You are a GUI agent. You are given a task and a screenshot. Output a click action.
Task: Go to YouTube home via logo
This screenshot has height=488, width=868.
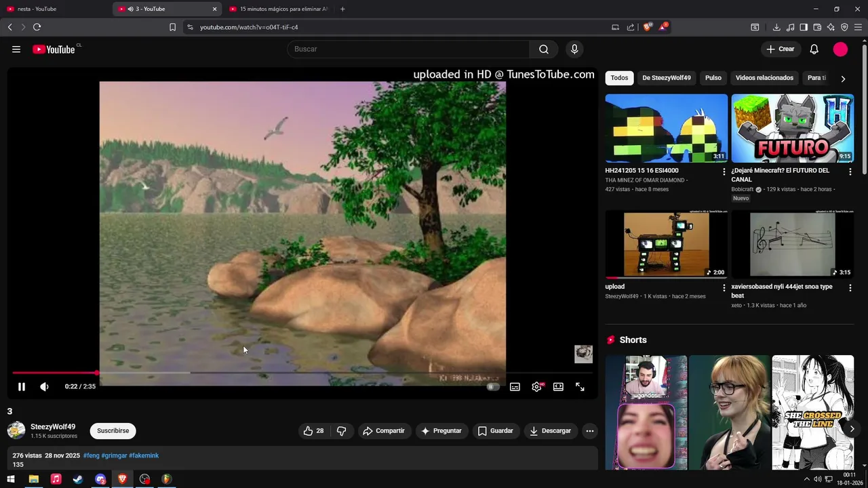(54, 49)
